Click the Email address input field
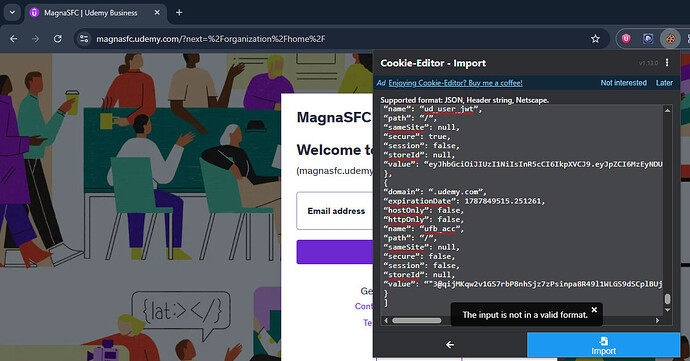Screen dimensions: 690x361 tap(335, 211)
